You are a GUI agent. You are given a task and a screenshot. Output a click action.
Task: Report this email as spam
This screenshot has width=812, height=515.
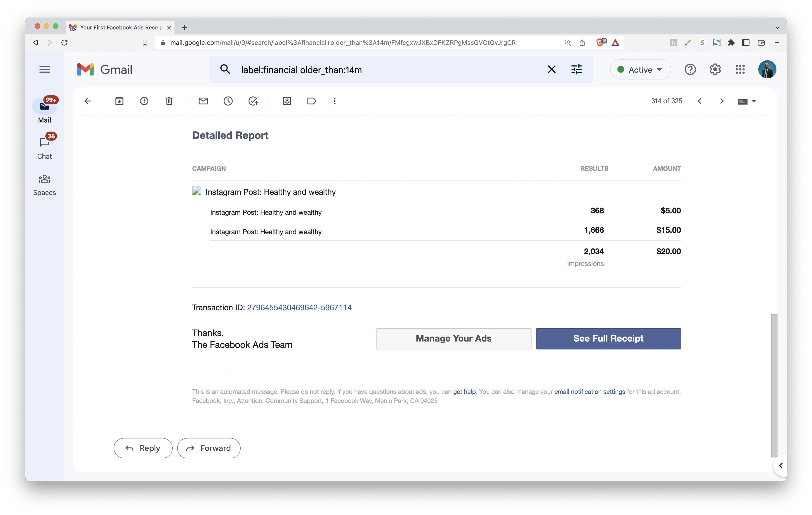144,101
